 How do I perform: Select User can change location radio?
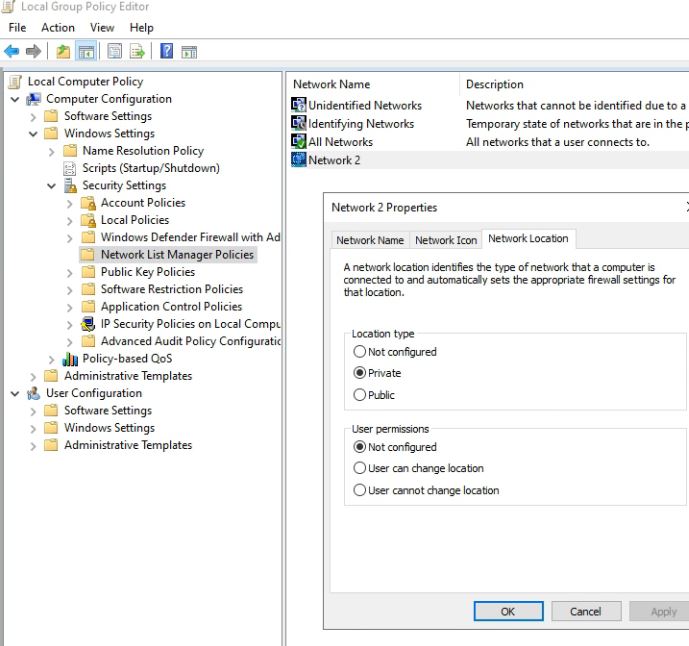click(359, 468)
